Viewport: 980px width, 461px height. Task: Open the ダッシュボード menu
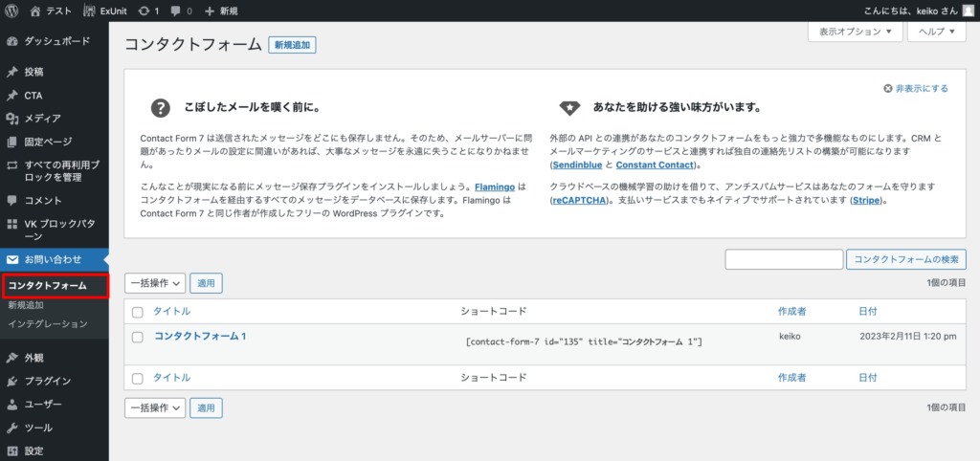(x=55, y=41)
